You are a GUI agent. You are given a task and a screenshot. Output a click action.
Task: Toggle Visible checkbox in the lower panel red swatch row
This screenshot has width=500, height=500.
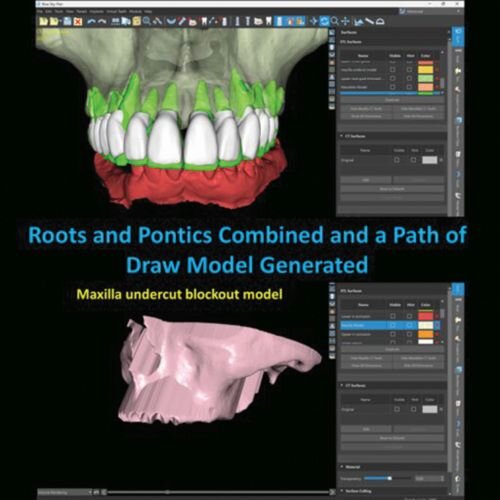click(393, 316)
